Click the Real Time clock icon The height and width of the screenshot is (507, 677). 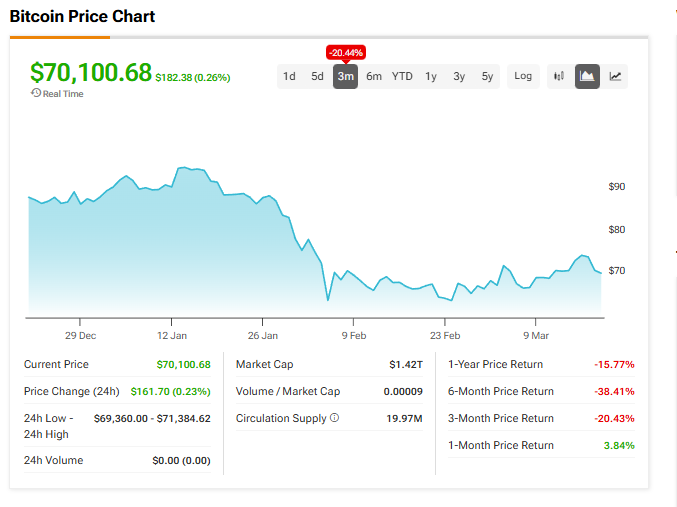click(36, 93)
